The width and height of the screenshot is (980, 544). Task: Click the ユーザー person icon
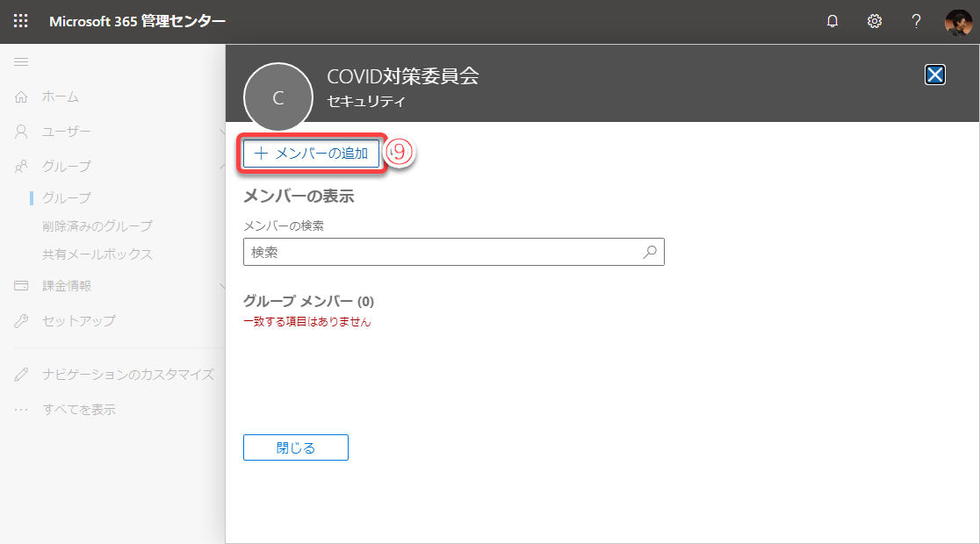(21, 131)
